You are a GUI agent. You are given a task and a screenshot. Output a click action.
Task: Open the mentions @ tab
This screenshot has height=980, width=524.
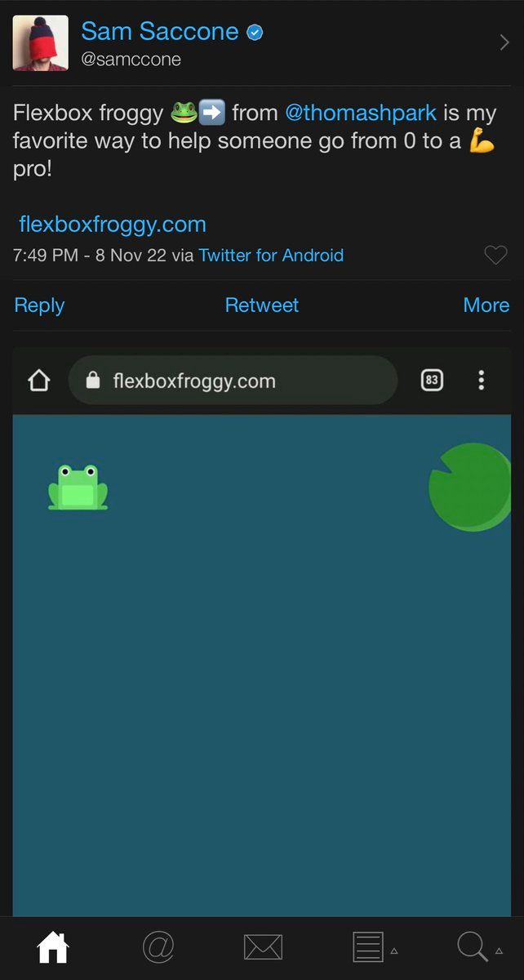(x=158, y=947)
